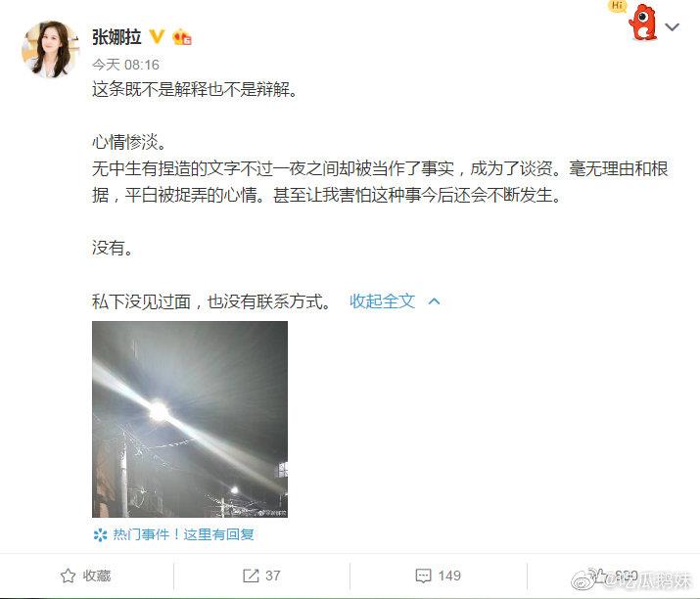Open the street light photo thumbnail
700x599 pixels.
(x=190, y=419)
